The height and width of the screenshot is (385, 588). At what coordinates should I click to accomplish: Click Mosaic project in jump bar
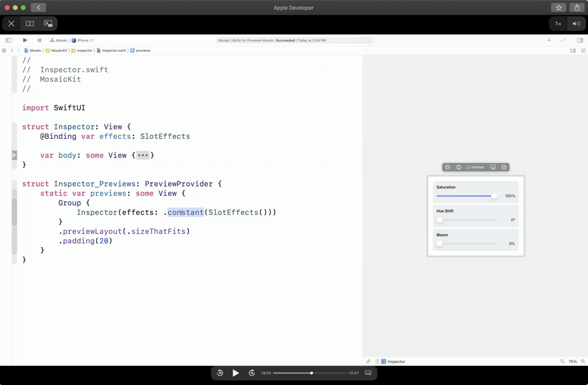pyautogui.click(x=32, y=50)
